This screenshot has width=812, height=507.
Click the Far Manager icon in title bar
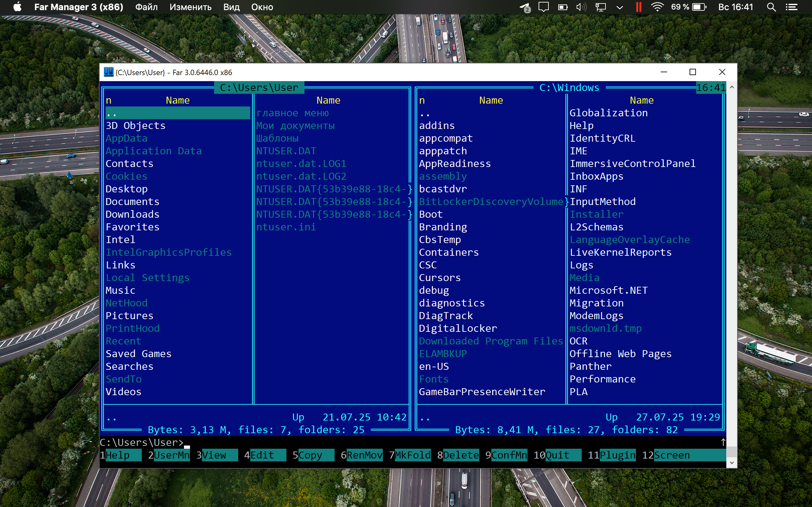pyautogui.click(x=108, y=72)
